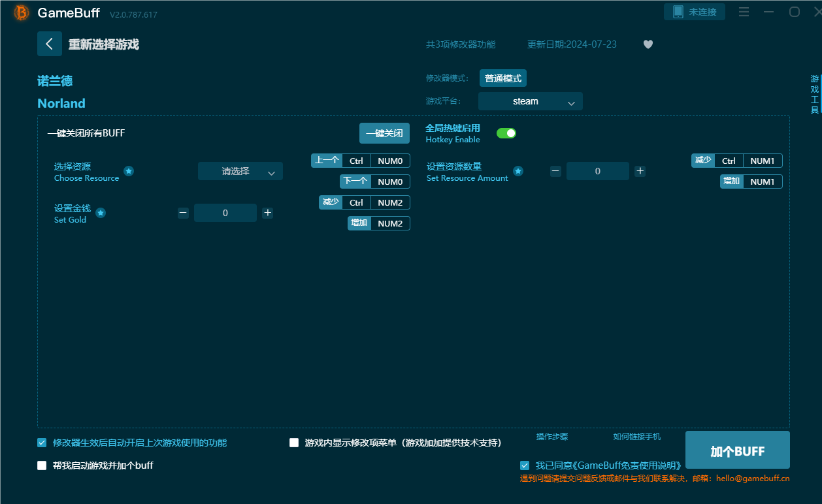Click the Norland game name text
Viewport: 822px width, 504px height.
[61, 103]
